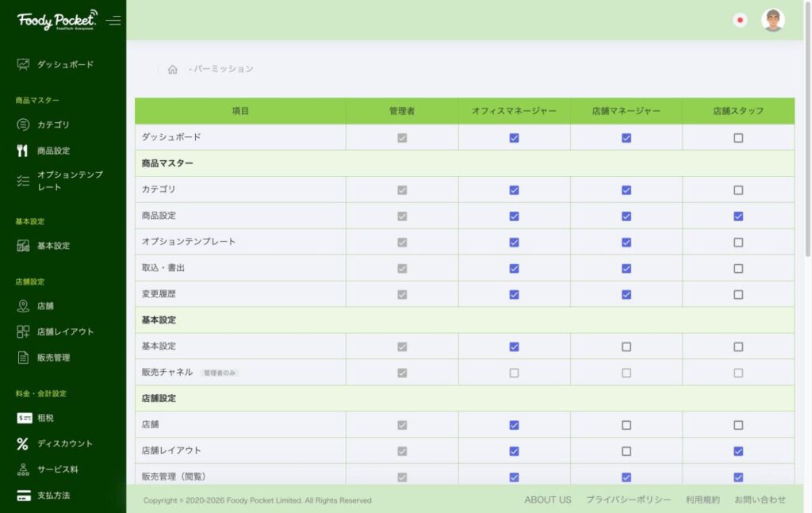Open the user profile avatar menu
Viewport: 812px width, 513px height.
click(773, 20)
